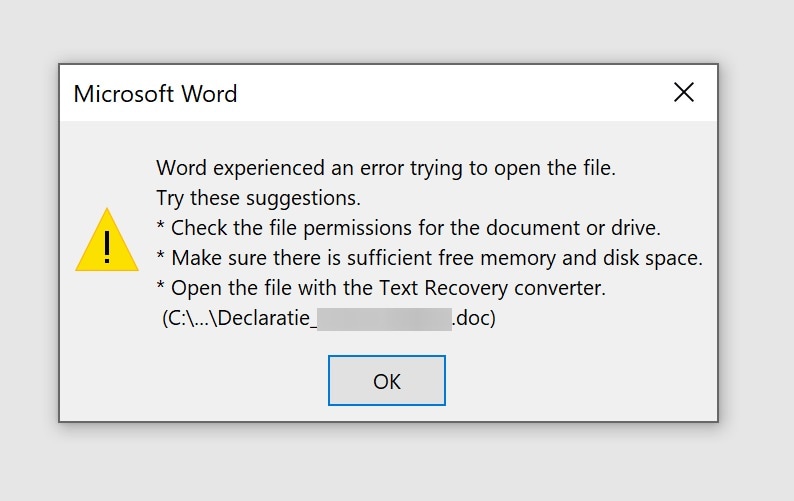Click the yellow warning triangle icon

click(x=106, y=241)
